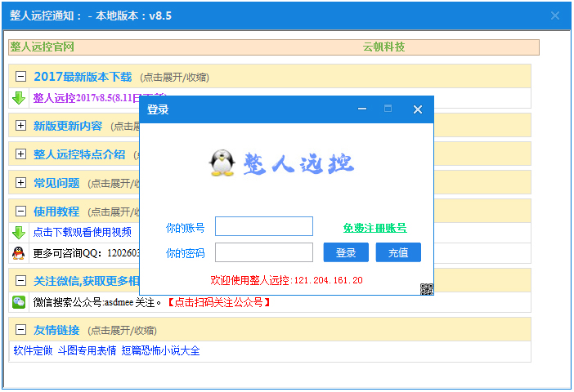Close the 登录 dialog
574x392 pixels.
(x=418, y=109)
